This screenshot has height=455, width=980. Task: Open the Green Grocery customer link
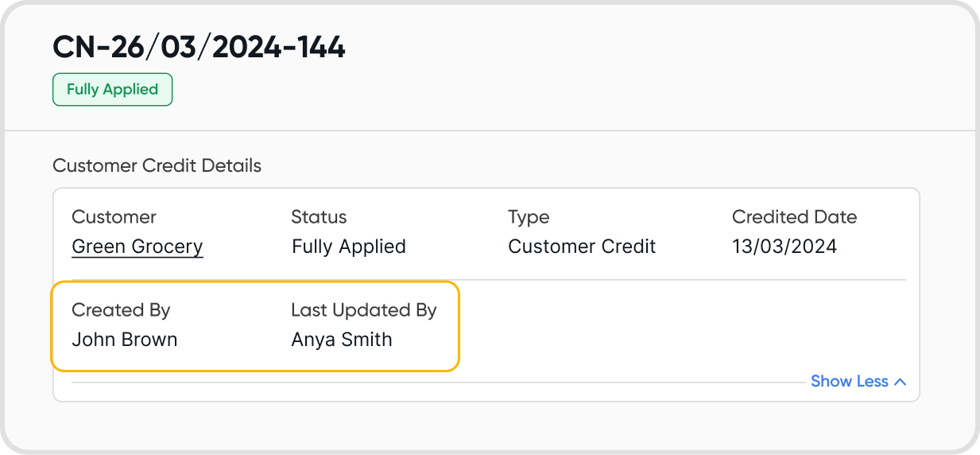point(138,247)
